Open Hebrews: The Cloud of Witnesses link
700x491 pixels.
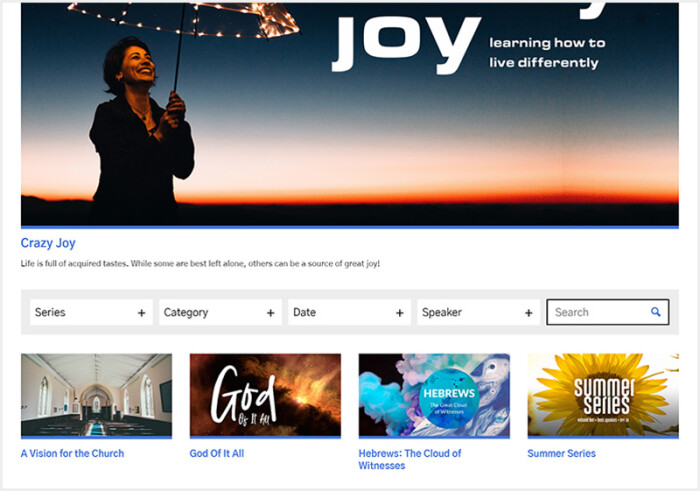(410, 459)
